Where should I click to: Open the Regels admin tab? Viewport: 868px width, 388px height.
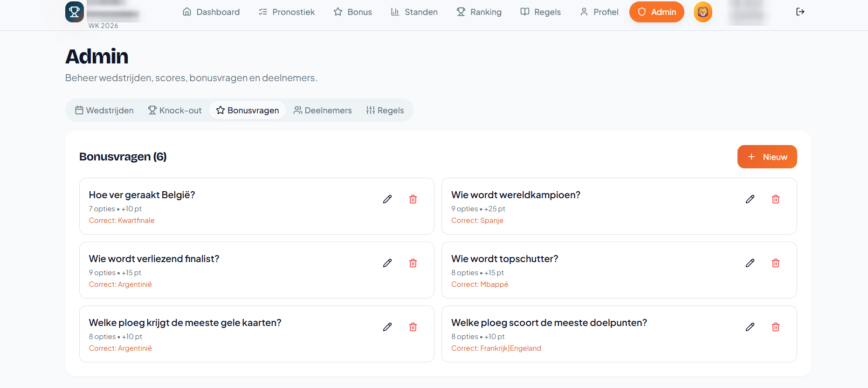click(x=385, y=110)
